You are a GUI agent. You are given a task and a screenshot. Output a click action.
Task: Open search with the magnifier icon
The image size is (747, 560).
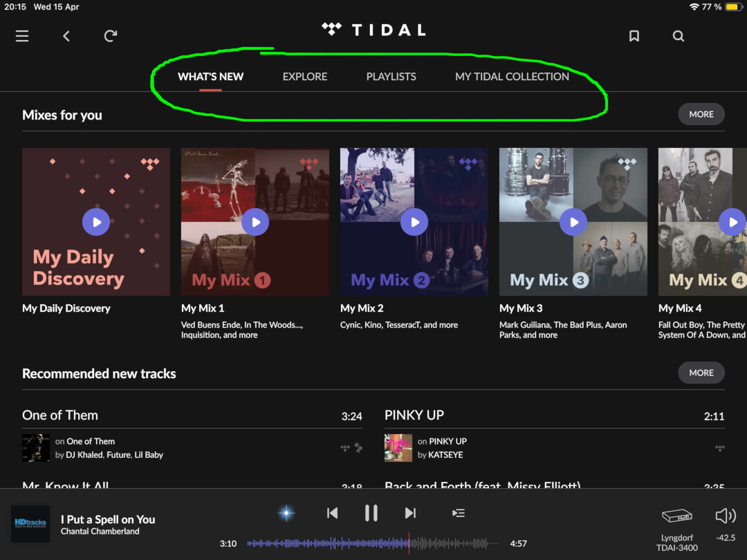point(679,36)
